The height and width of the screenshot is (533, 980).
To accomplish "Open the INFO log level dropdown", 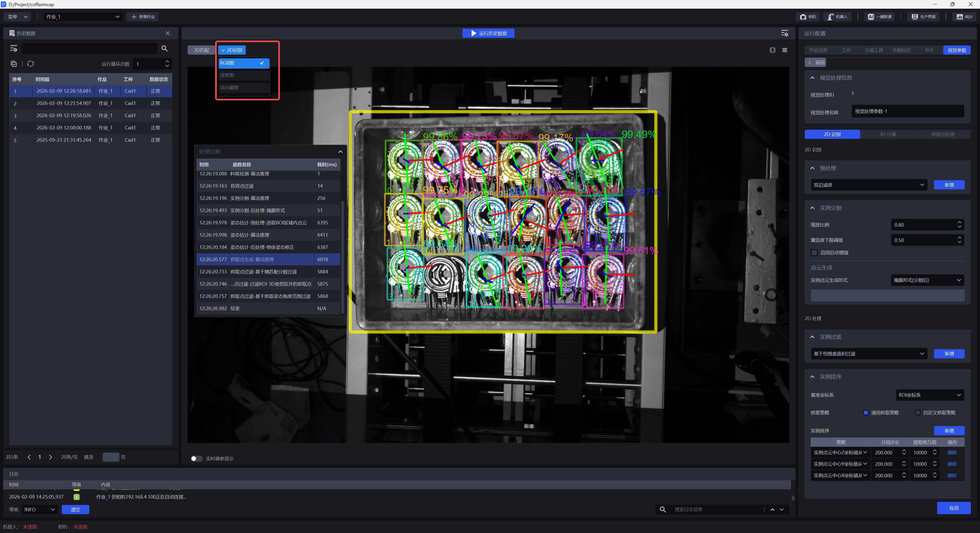I will pyautogui.click(x=40, y=510).
